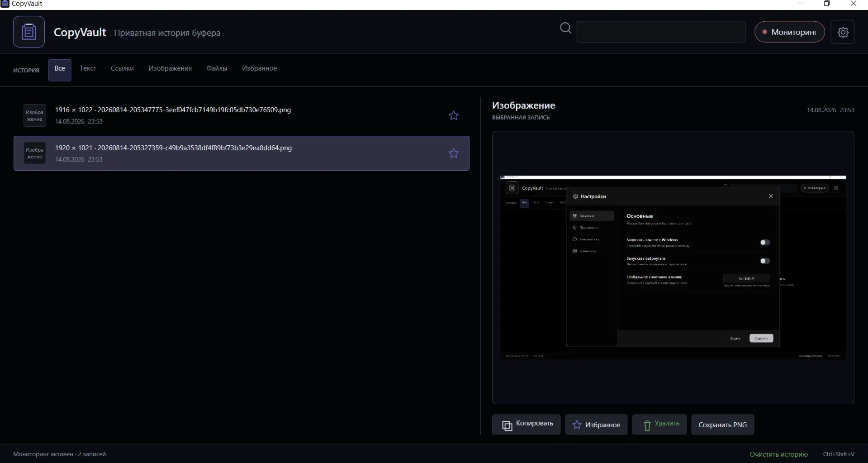Click the 'ИСТОРИЯ' label beside the tabs
868x463 pixels.
pos(26,71)
